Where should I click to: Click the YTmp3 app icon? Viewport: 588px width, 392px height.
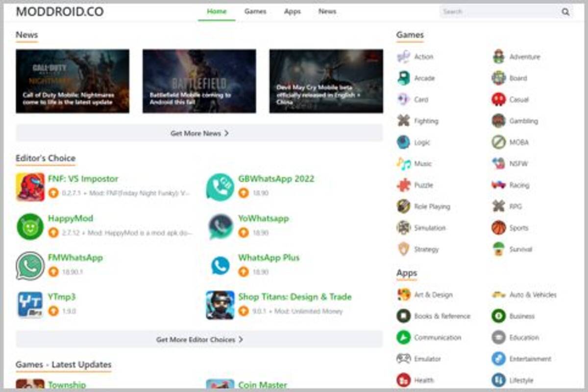point(30,305)
